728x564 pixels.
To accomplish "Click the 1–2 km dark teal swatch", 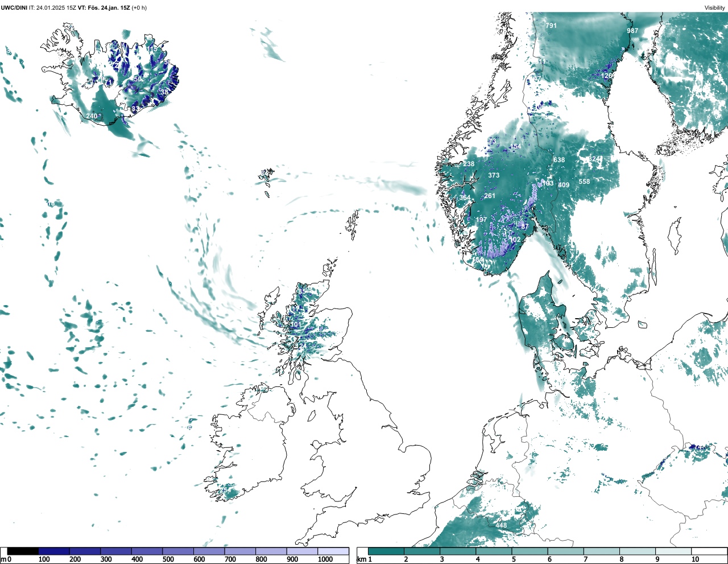I will coord(386,551).
